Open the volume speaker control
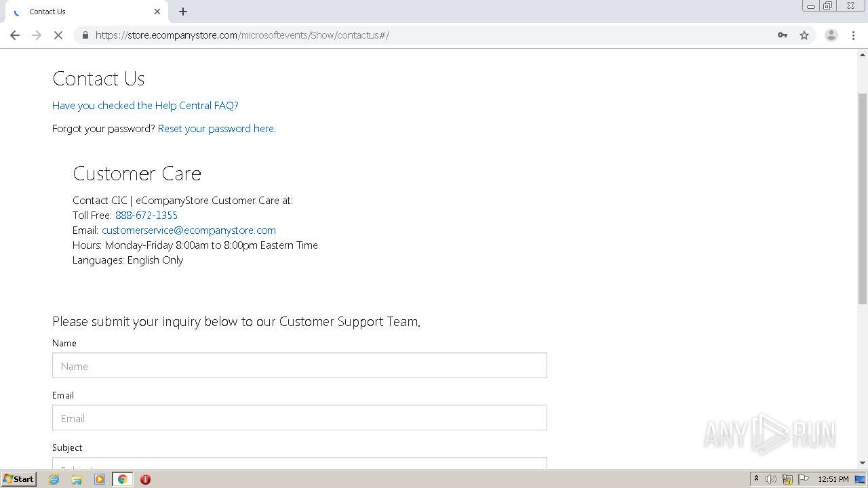The image size is (868, 488). (x=771, y=479)
